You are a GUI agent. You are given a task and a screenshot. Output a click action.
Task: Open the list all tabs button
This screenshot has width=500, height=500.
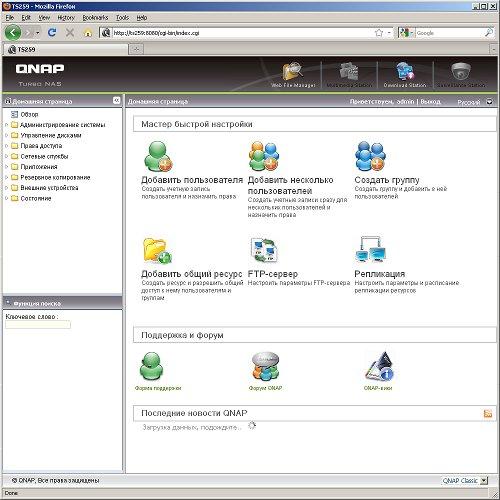[x=494, y=50]
